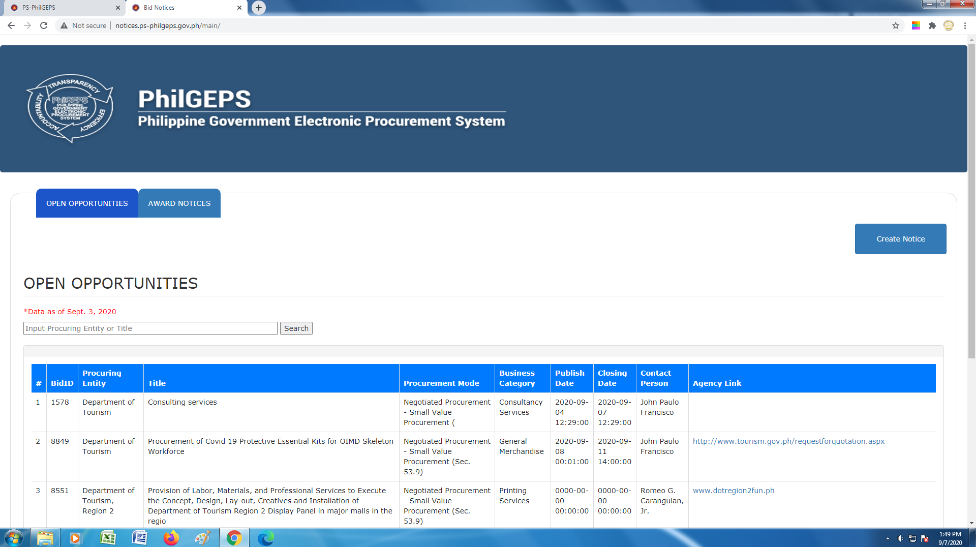The image size is (976, 547).
Task: Select the OPEN OPPORTUNITIES tab
Action: pos(87,203)
